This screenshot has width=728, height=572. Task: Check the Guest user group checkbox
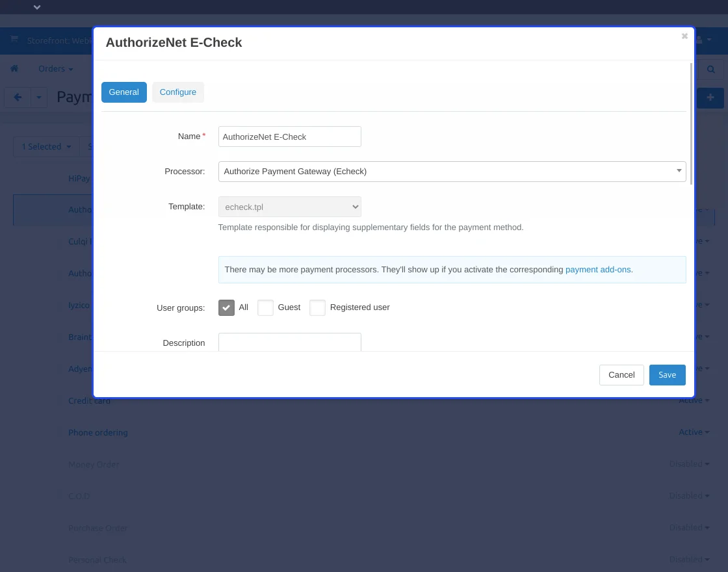[x=266, y=307]
